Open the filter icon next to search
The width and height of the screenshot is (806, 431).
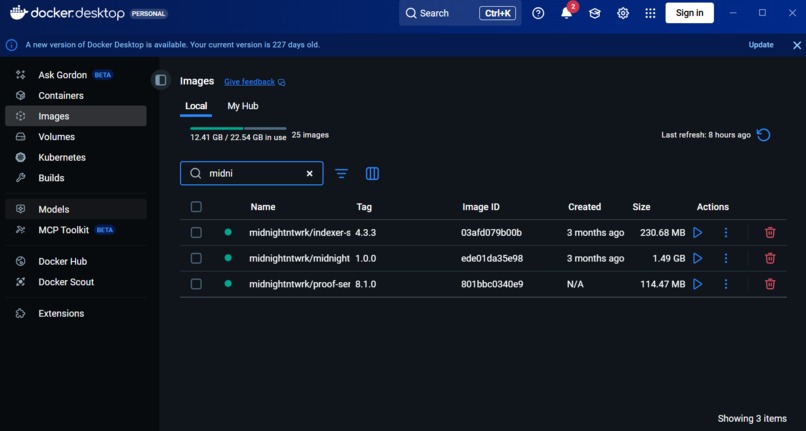click(x=341, y=174)
